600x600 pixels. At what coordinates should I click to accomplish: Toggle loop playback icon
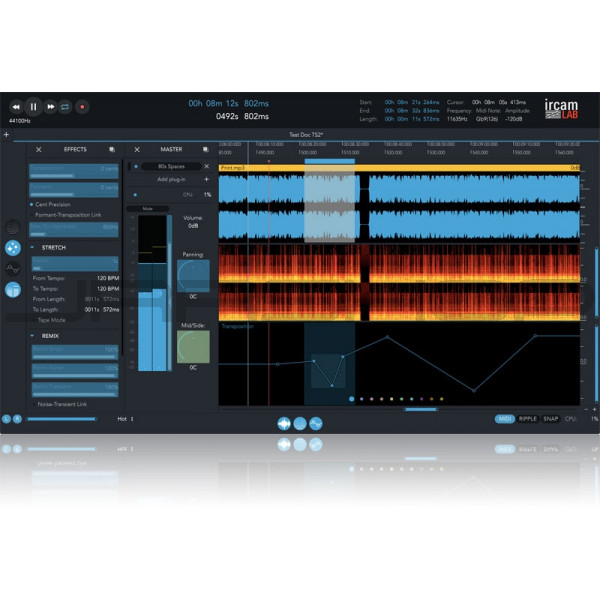pos(66,106)
